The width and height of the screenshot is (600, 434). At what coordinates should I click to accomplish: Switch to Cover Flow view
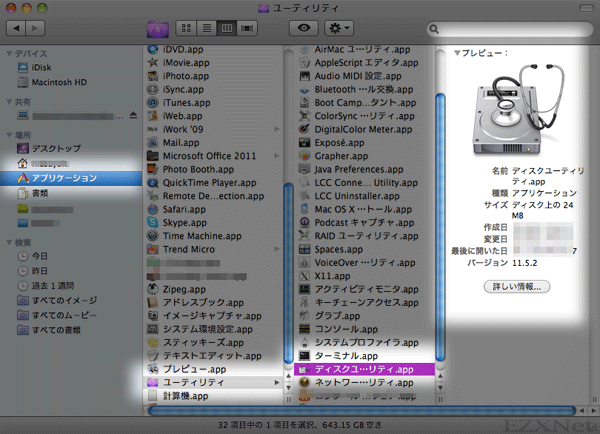[x=247, y=28]
